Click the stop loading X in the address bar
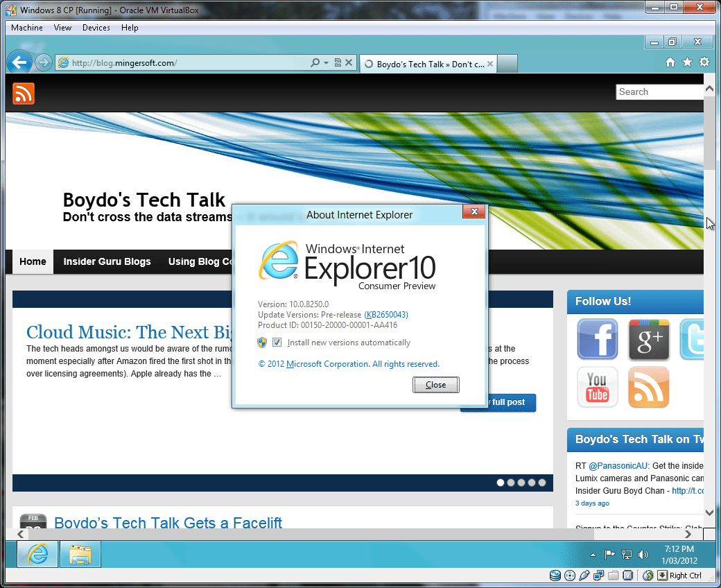This screenshot has height=588, width=721. tap(349, 62)
